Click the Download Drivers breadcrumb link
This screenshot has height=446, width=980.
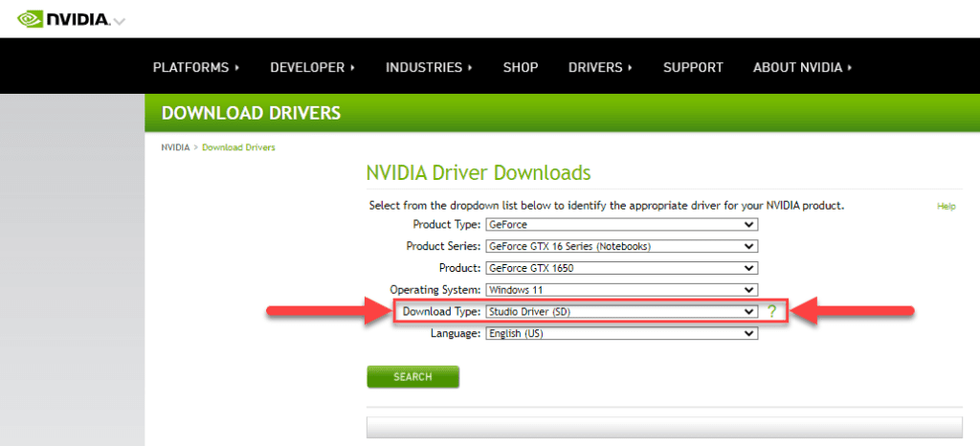pyautogui.click(x=238, y=148)
